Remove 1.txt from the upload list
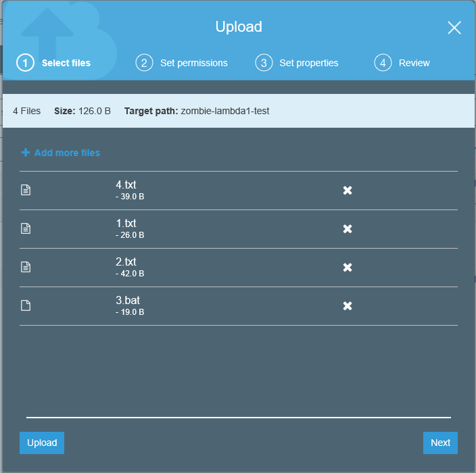 pos(347,229)
